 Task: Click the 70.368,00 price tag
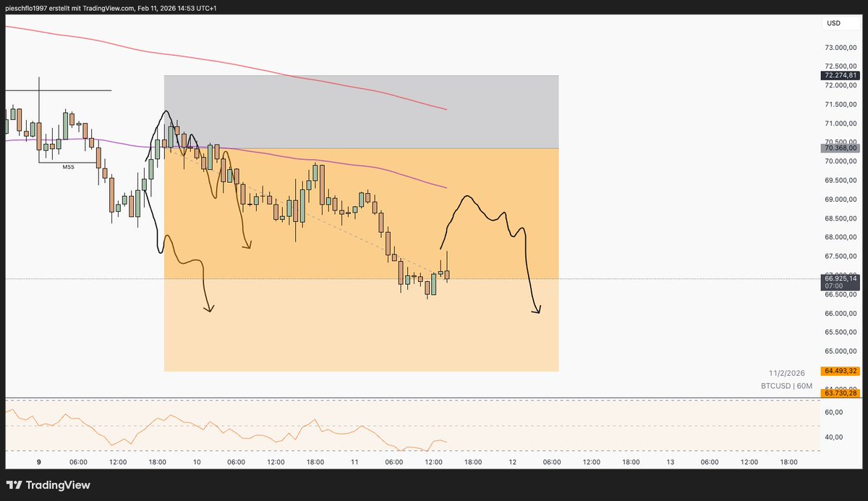click(x=840, y=148)
